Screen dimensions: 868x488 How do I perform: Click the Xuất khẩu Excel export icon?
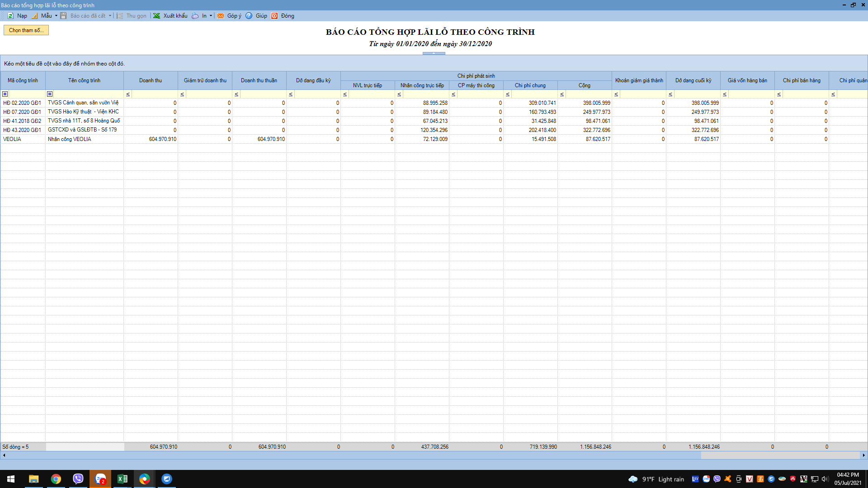coord(156,16)
